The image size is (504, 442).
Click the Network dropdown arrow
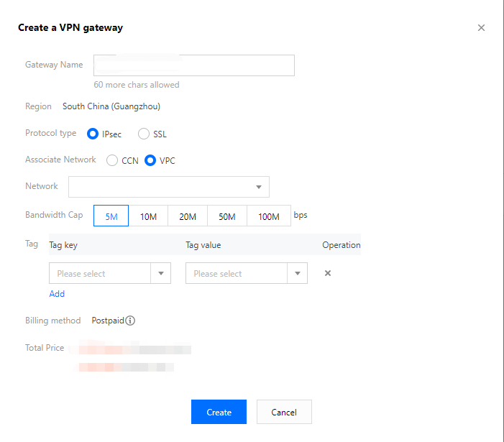259,188
